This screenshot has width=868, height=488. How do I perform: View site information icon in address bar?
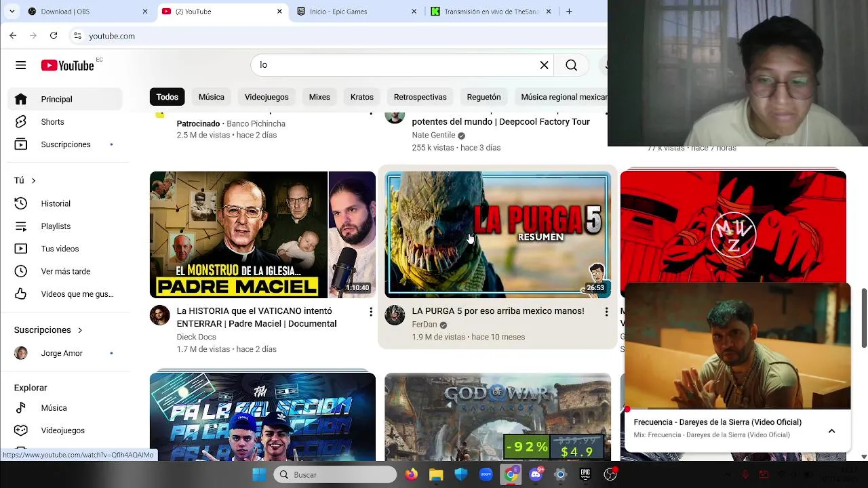77,36
